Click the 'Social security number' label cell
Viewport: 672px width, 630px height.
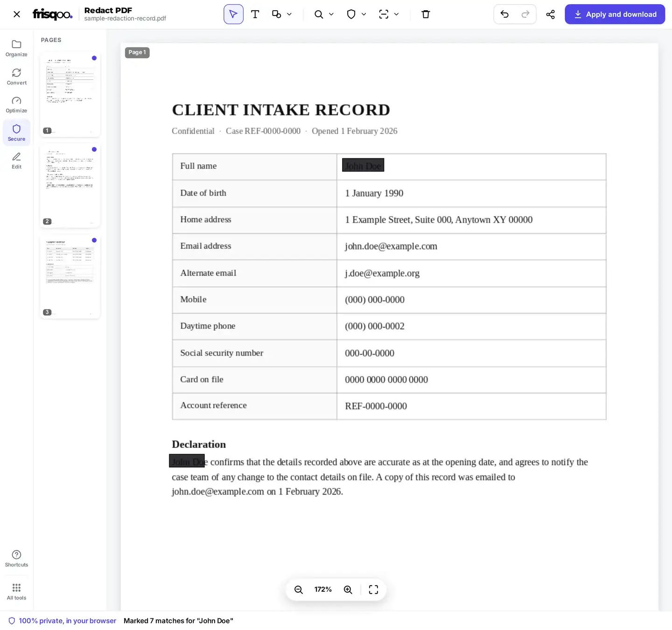255,353
